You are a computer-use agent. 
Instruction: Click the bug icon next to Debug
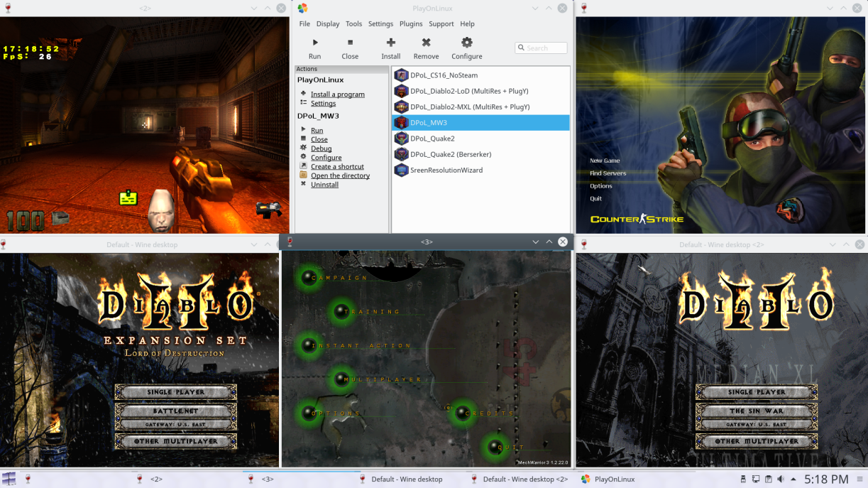pyautogui.click(x=304, y=148)
